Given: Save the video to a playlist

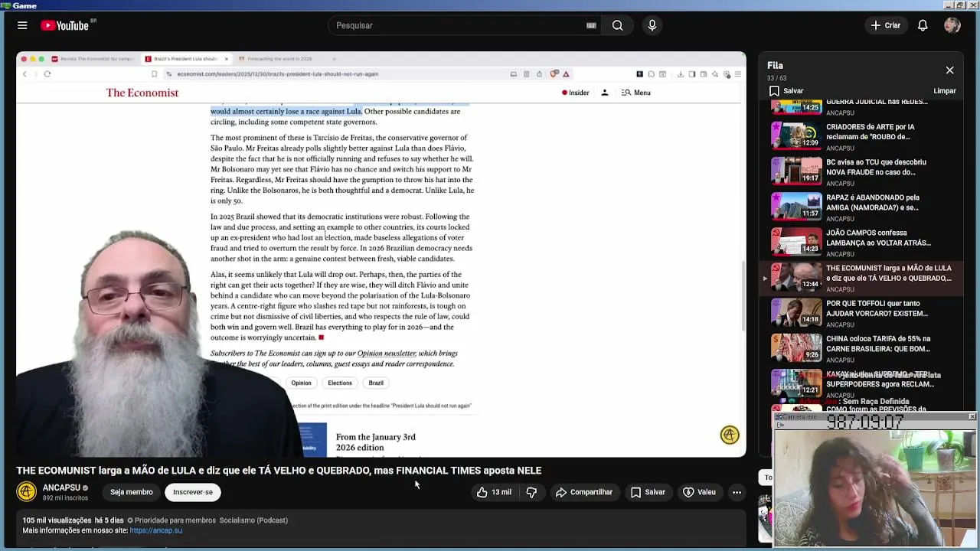Looking at the screenshot, I should tap(648, 492).
